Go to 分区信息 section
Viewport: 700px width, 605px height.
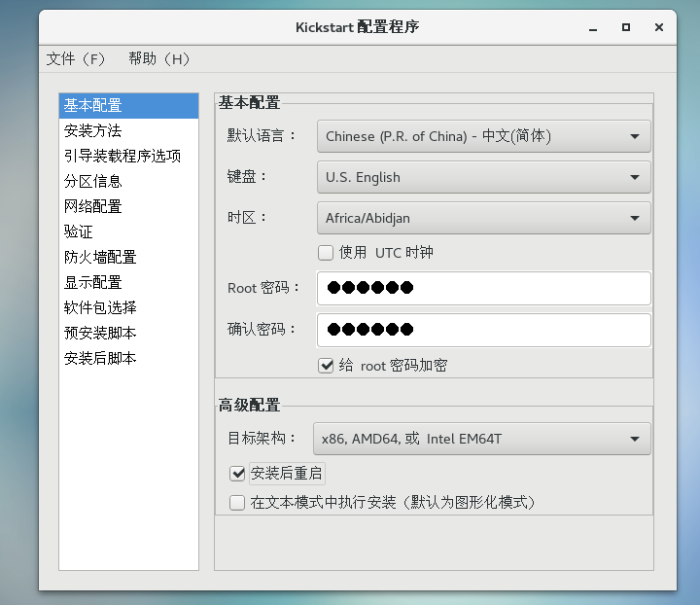(x=128, y=181)
